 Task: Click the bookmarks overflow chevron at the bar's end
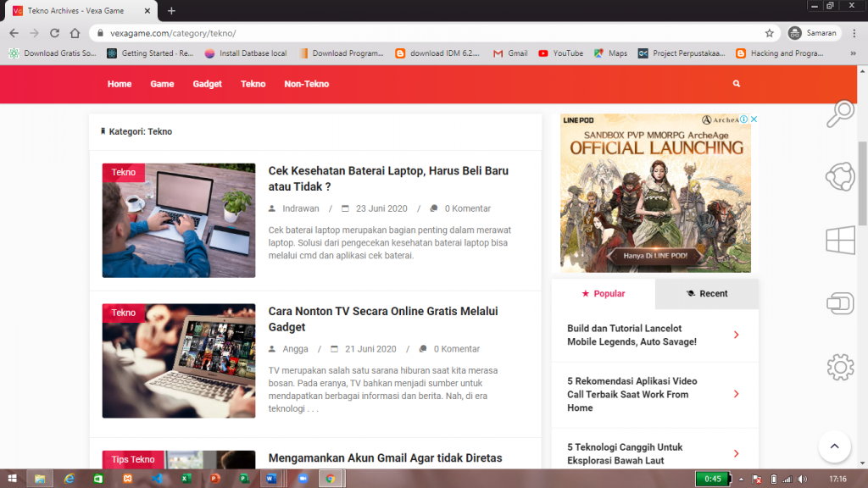pos(854,53)
